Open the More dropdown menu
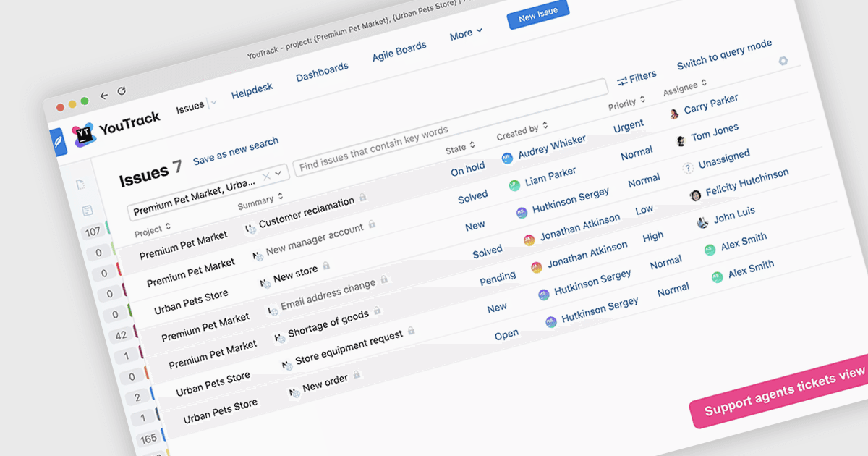This screenshot has height=456, width=868. pyautogui.click(x=466, y=33)
